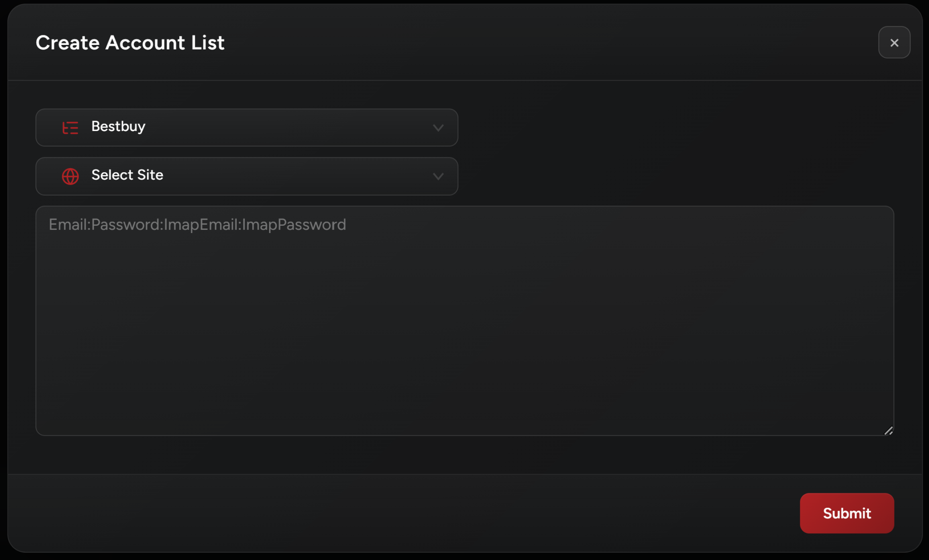Click the resize handle of the accounts textarea

click(x=889, y=431)
